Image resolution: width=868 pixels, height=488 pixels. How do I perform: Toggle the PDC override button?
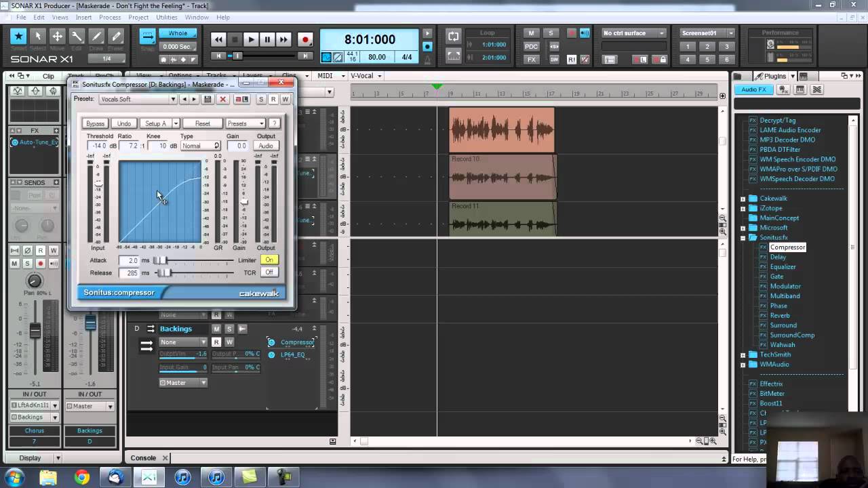point(532,46)
